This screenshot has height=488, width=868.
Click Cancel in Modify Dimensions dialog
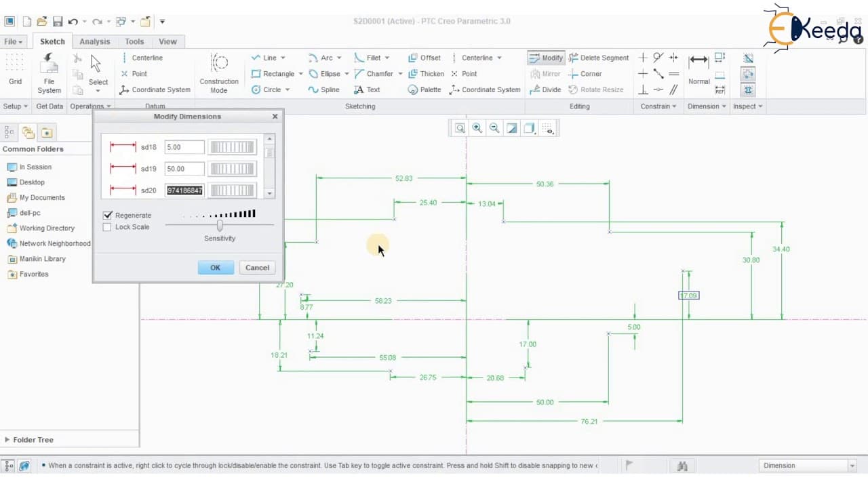(x=257, y=268)
